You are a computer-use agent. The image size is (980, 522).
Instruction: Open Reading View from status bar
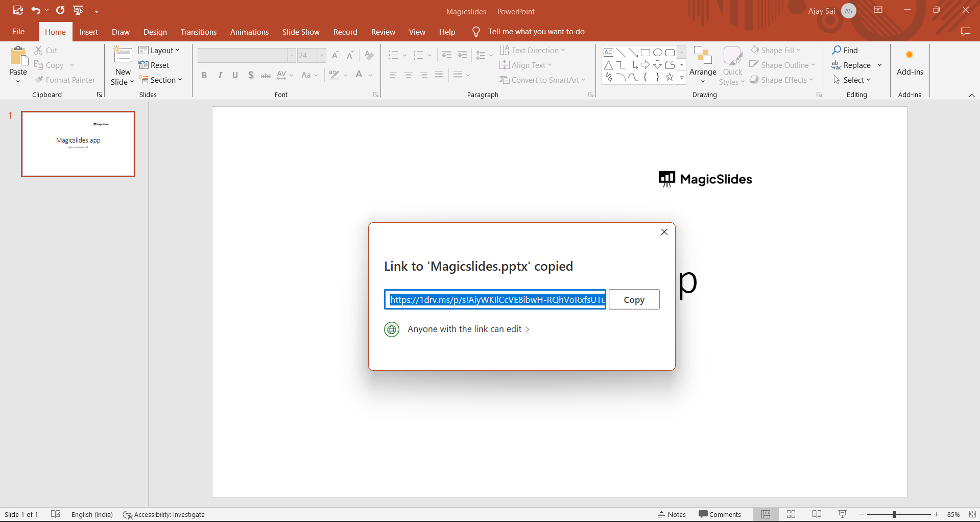point(817,514)
